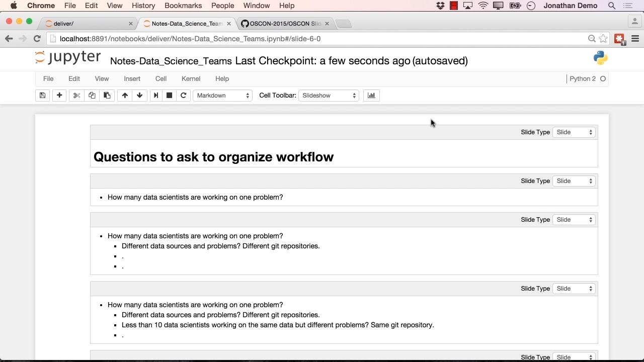Screen dimensions: 644x362
Task: Switch to the deliver/ browser tab
Action: pyautogui.click(x=86, y=24)
